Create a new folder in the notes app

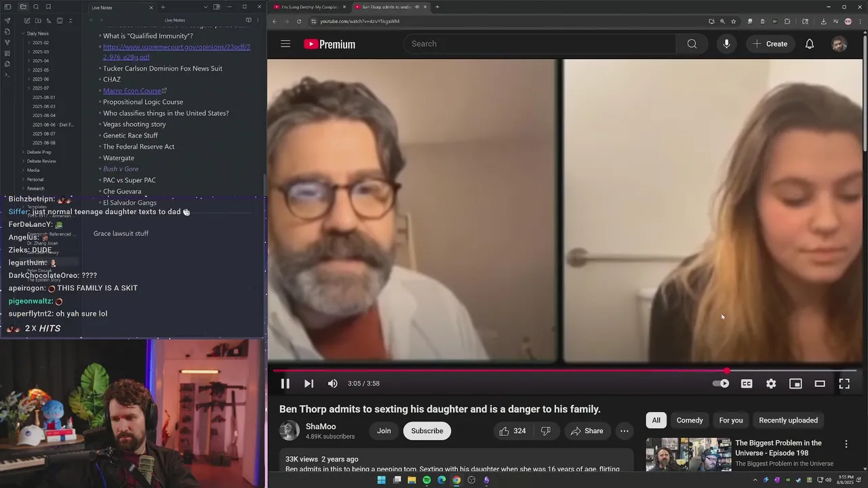pyautogui.click(x=37, y=21)
